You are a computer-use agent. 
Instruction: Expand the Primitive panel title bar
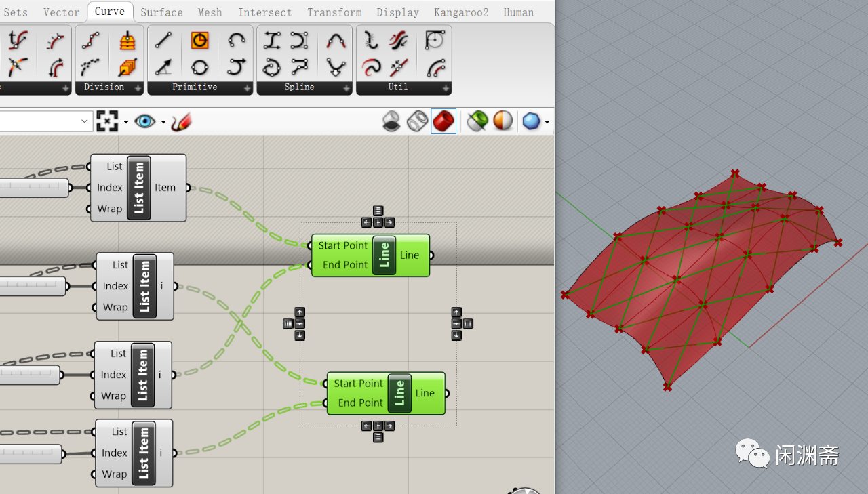(x=200, y=87)
